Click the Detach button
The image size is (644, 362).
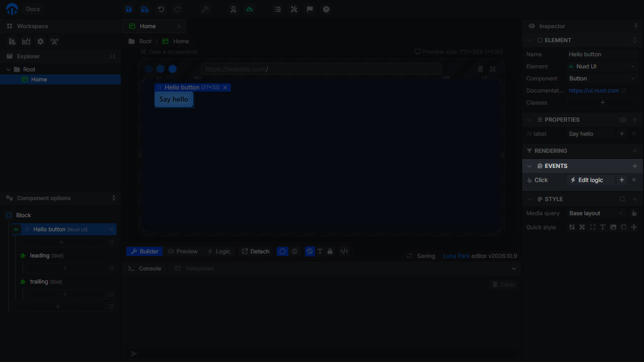coord(256,251)
